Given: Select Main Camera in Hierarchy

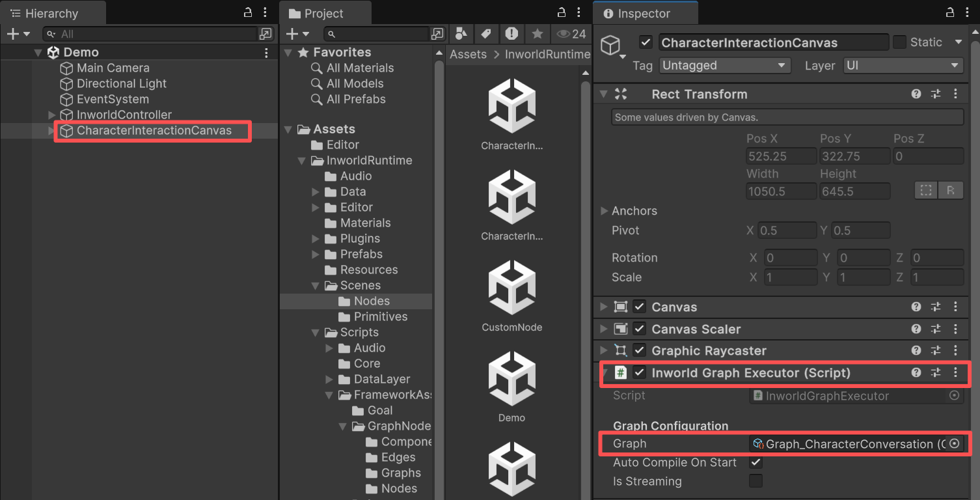Looking at the screenshot, I should (x=113, y=68).
